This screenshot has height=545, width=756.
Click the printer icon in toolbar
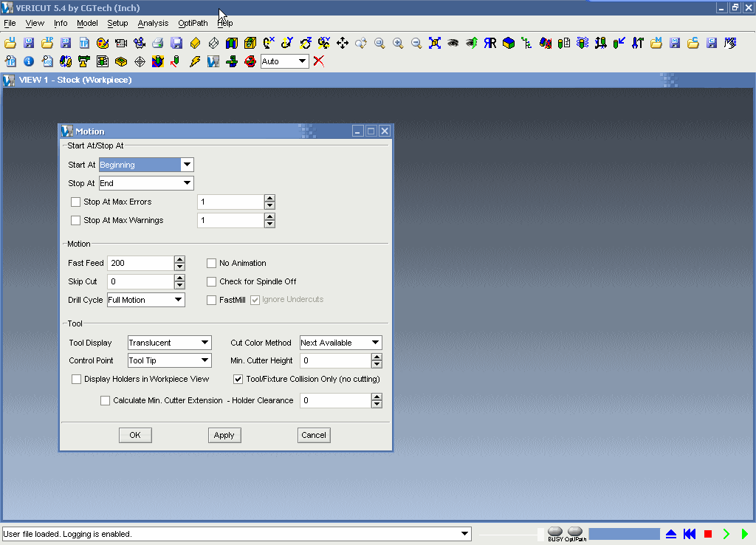pos(158,43)
